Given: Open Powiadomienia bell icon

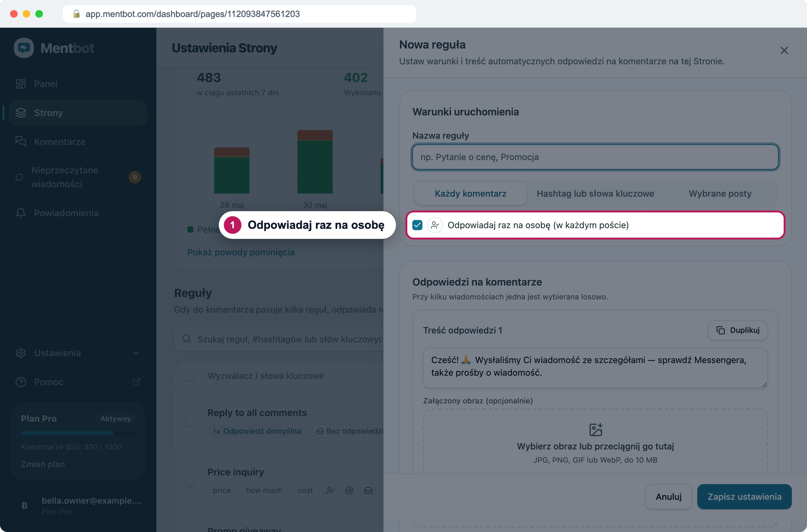Looking at the screenshot, I should [x=21, y=213].
